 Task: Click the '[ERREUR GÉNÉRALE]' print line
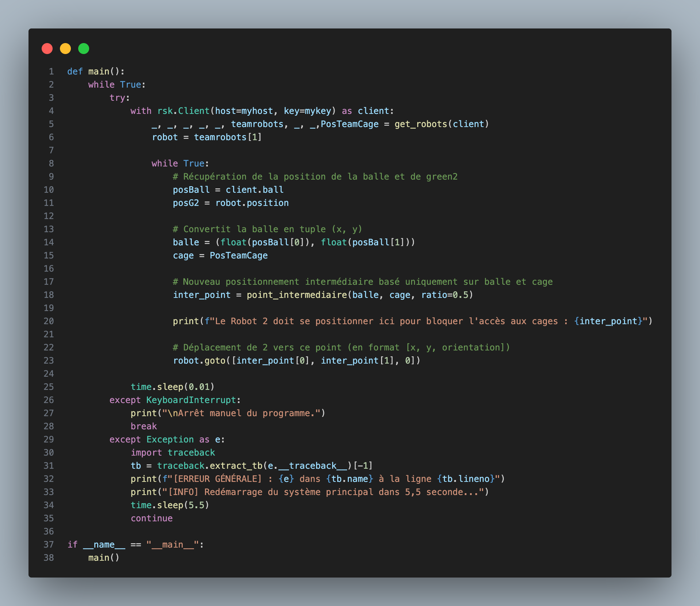pos(318,479)
